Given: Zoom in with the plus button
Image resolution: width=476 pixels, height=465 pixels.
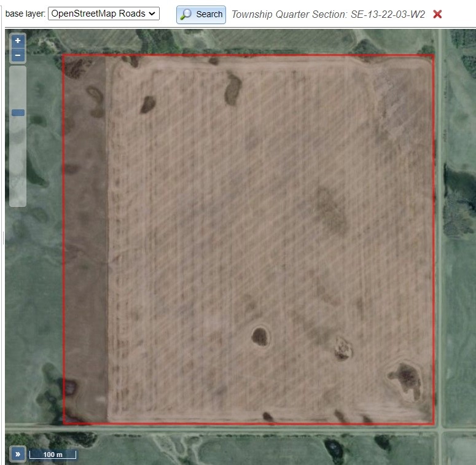Looking at the screenshot, I should (x=18, y=41).
